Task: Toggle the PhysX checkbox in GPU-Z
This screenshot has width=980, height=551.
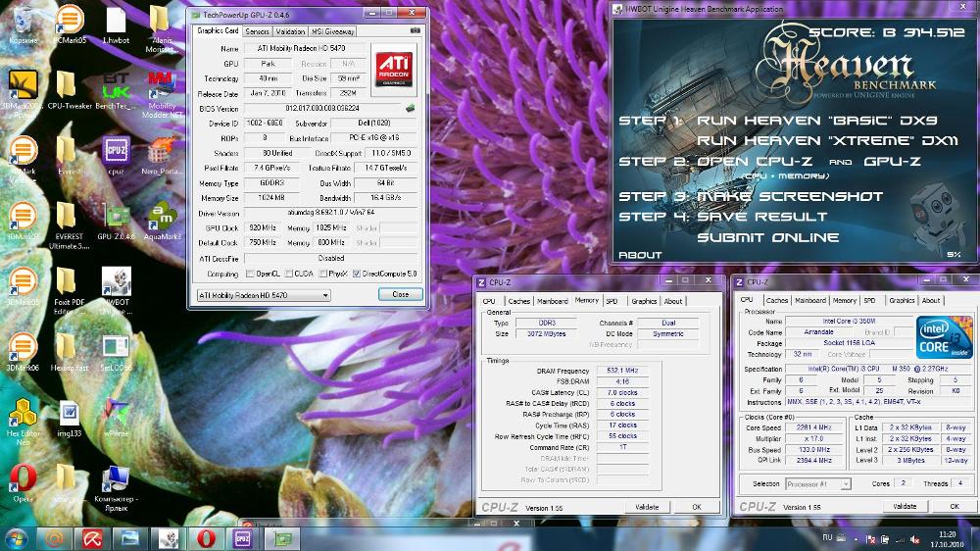Action: tap(323, 274)
